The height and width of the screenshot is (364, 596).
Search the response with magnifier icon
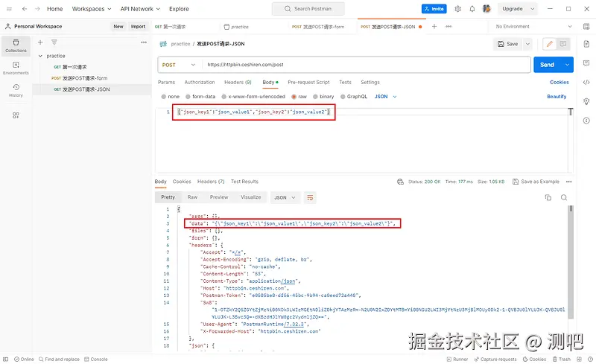click(564, 197)
